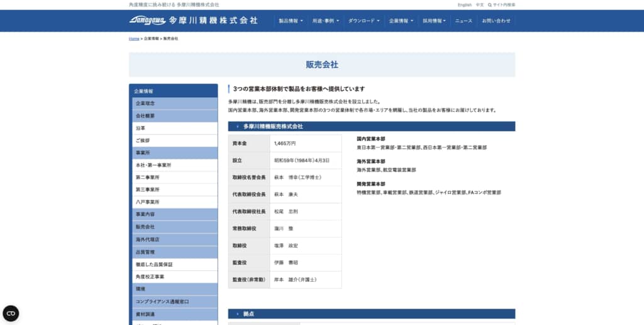Viewport: 644px width, 325px height.
Task: Expand the 企業情報 dropdown in the top navigation
Action: [x=401, y=21]
